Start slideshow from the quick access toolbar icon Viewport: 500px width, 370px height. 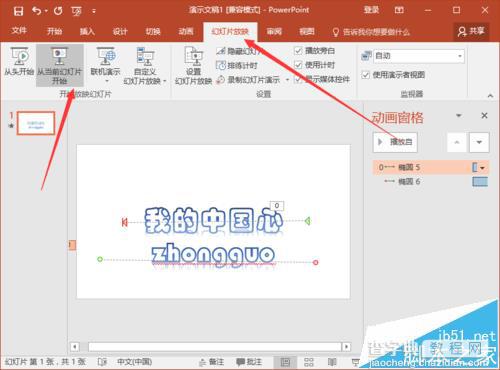pyautogui.click(x=76, y=11)
